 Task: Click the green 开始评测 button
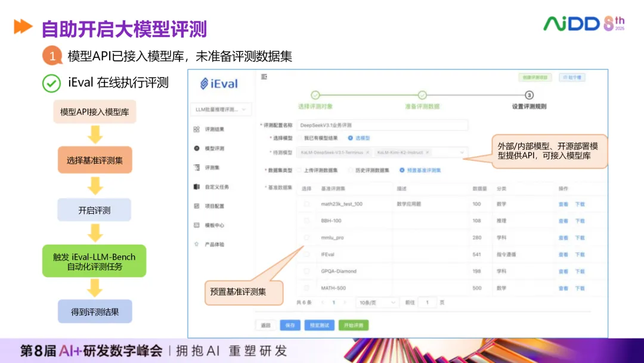coord(353,325)
